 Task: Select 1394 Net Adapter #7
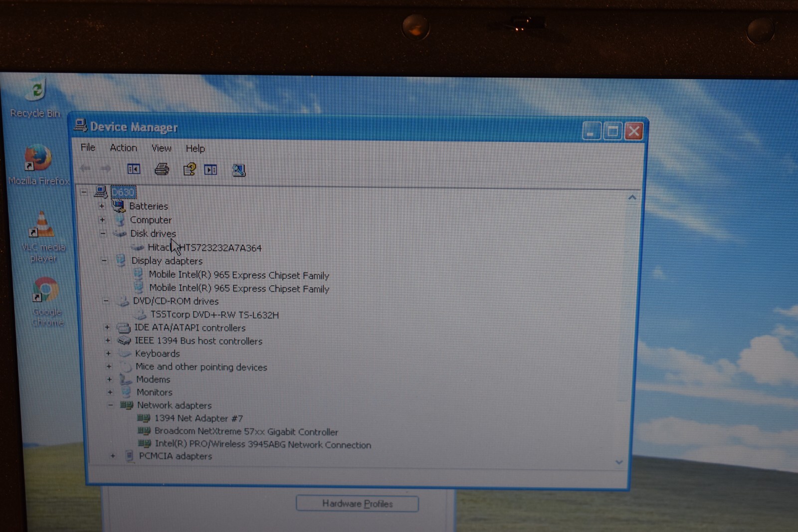click(x=199, y=418)
